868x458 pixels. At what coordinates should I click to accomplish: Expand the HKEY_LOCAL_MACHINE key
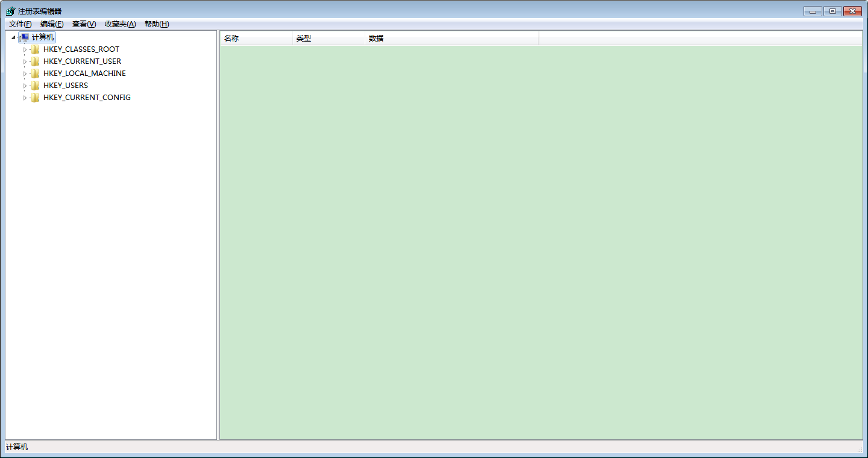coord(25,74)
